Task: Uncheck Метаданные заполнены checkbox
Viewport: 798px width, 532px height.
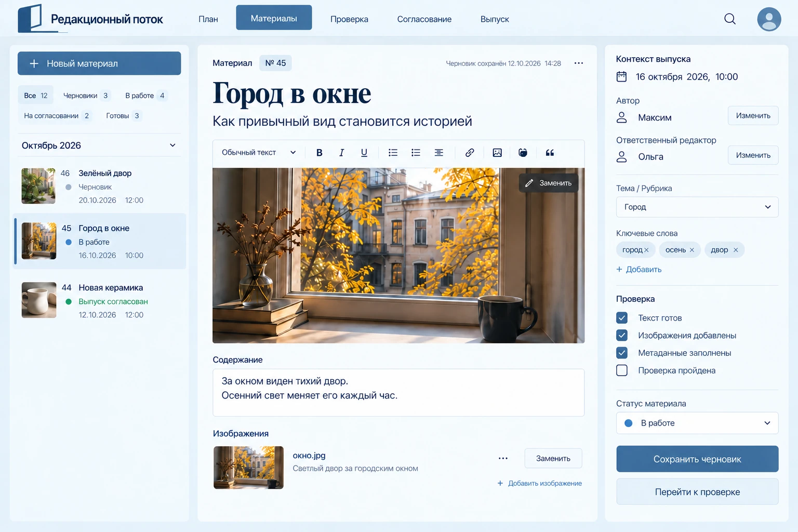Action: [x=622, y=353]
